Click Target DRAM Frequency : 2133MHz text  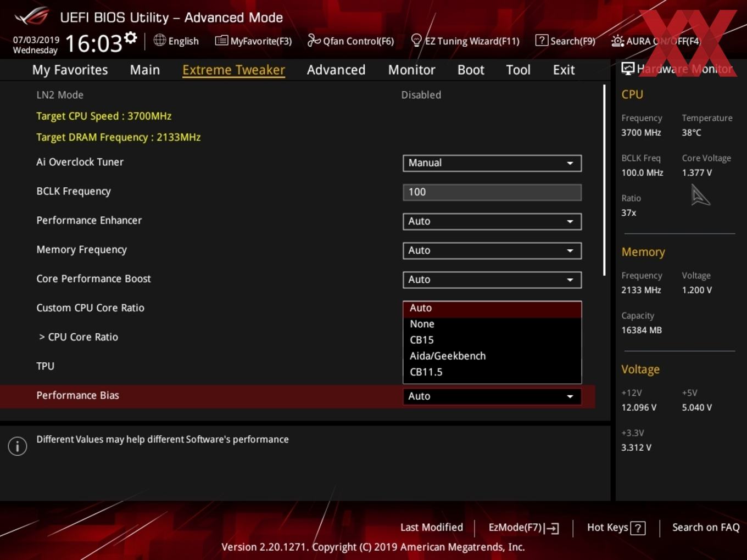(119, 137)
